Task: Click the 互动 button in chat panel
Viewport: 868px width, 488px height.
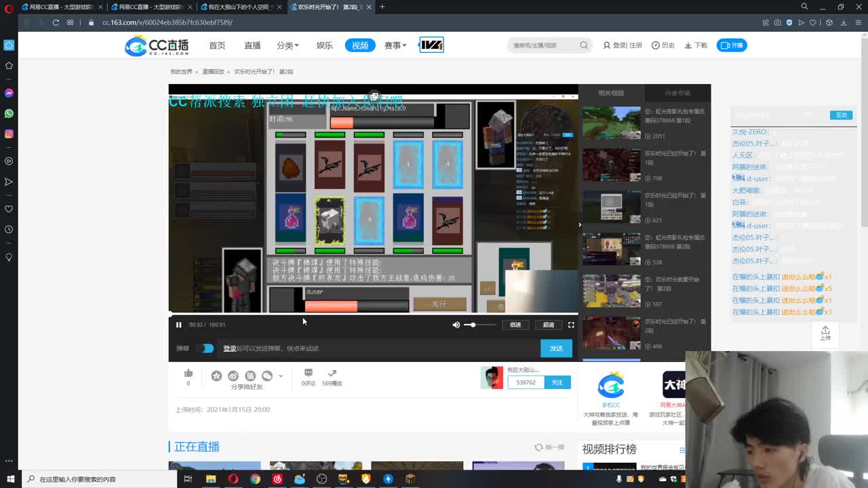Action: pos(841,115)
